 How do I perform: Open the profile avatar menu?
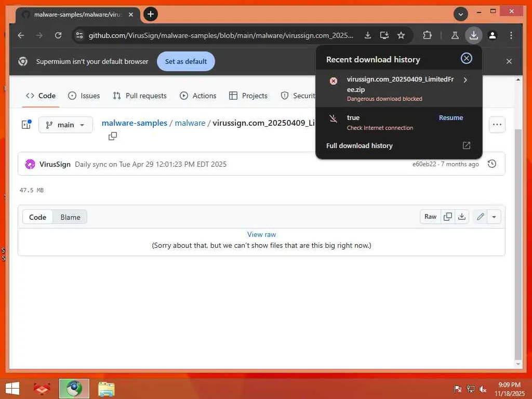point(493,35)
